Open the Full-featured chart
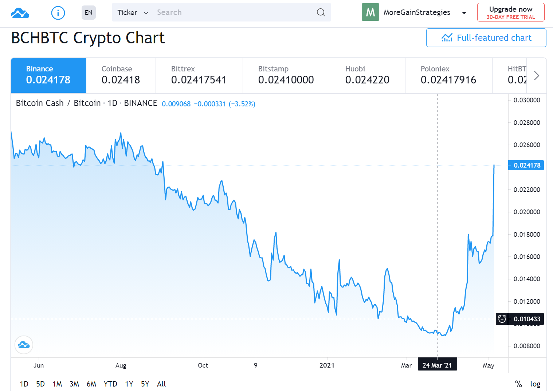Image resolution: width=553 pixels, height=392 pixels. pos(486,38)
